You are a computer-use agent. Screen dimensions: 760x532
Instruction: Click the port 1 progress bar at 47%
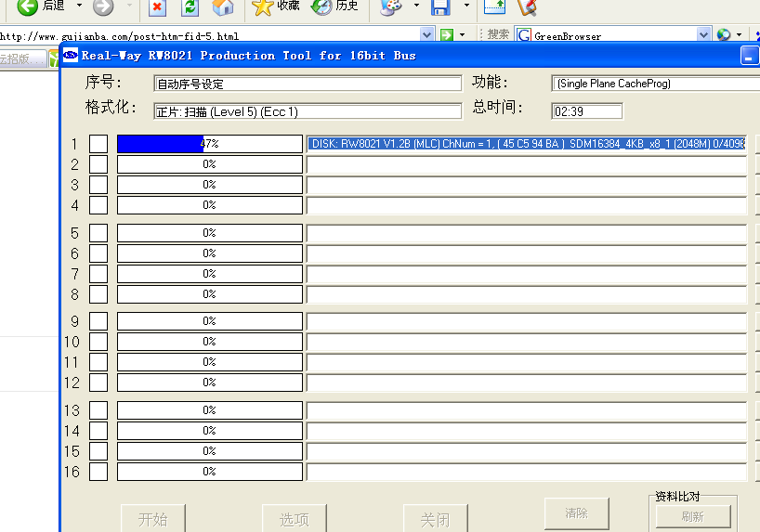click(x=210, y=144)
